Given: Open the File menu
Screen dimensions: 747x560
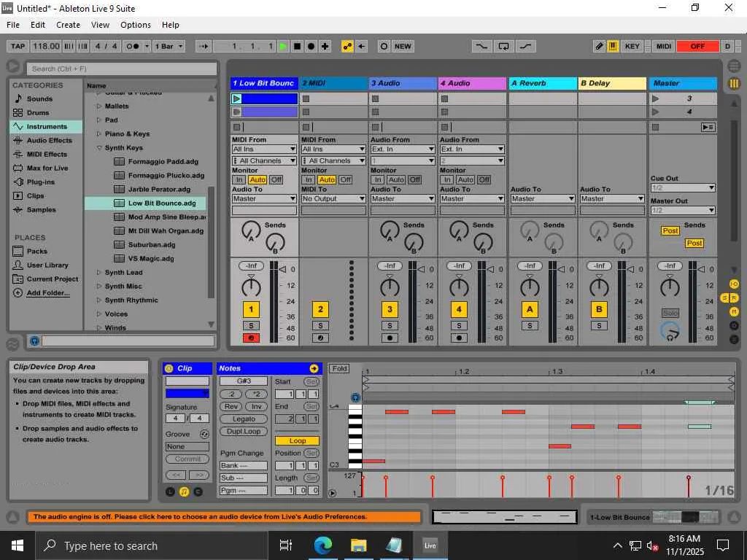Looking at the screenshot, I should 13,25.
